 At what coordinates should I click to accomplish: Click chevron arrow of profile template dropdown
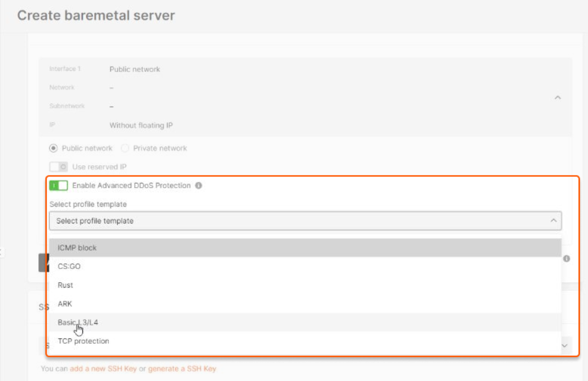(553, 221)
